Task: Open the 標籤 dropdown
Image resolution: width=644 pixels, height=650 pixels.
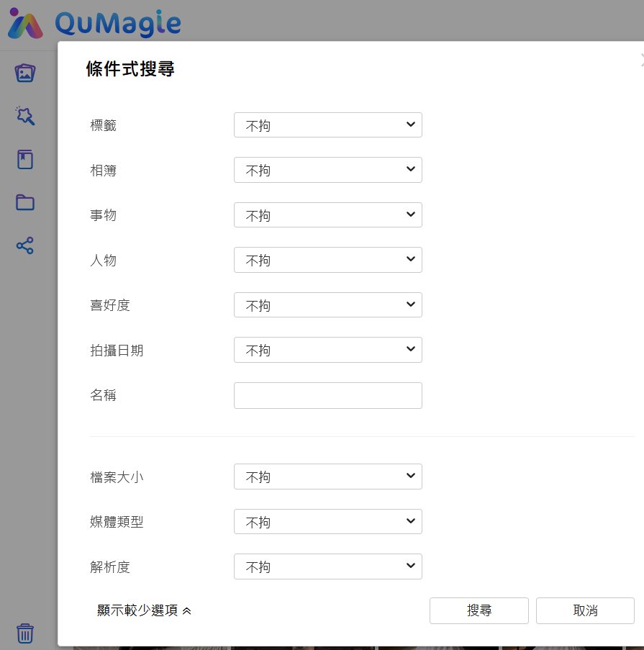Action: coord(327,125)
